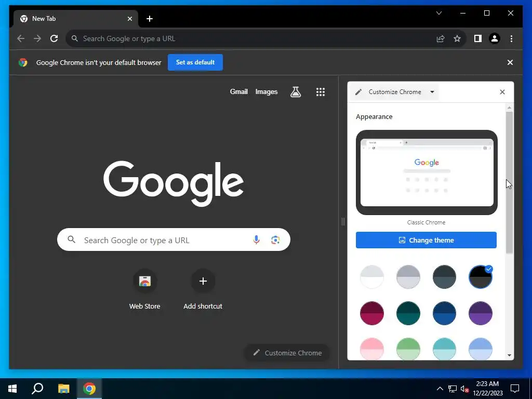Click Set as default button
The image size is (532, 399).
coord(195,62)
